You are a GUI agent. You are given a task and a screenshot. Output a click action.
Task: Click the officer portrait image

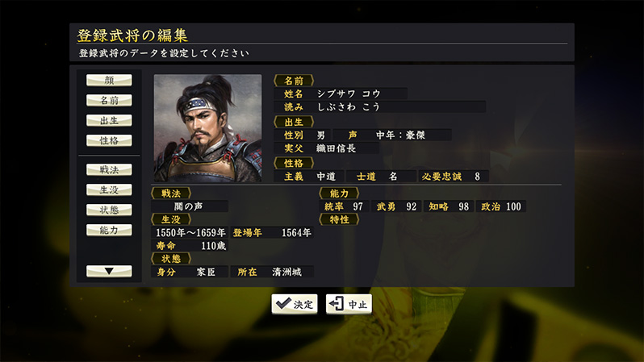click(207, 128)
